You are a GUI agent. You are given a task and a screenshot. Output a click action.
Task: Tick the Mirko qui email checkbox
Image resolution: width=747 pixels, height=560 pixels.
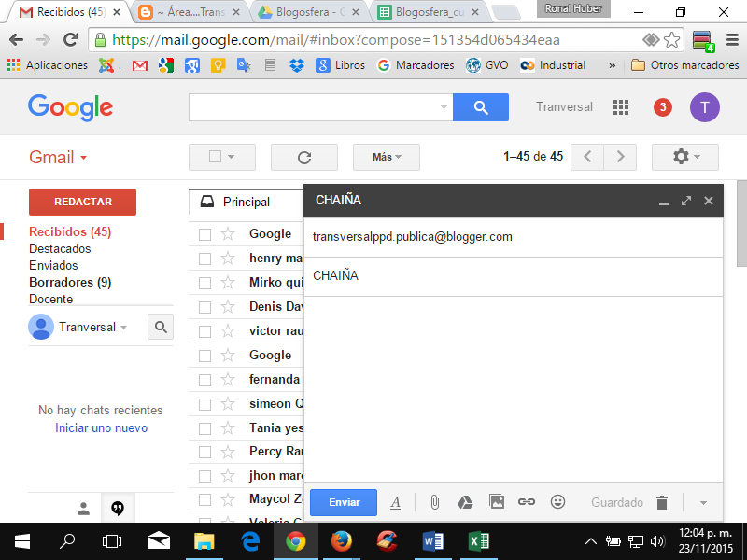tap(204, 283)
